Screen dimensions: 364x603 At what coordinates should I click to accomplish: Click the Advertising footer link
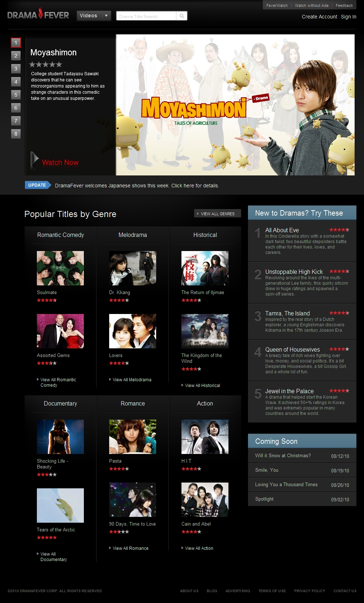click(x=238, y=591)
